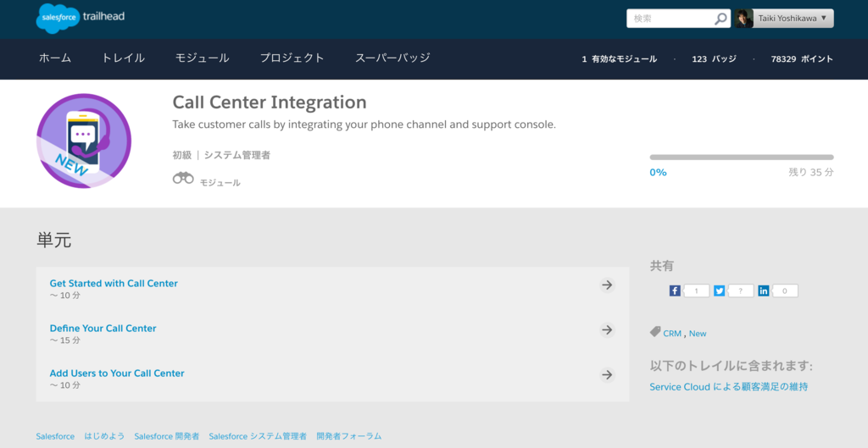Image resolution: width=868 pixels, height=448 pixels.
Task: Click the 0% progress label
Action: coord(658,173)
